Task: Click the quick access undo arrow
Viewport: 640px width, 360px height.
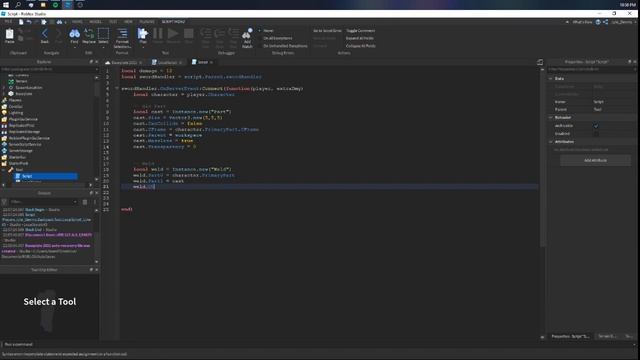Action: pos(29,22)
